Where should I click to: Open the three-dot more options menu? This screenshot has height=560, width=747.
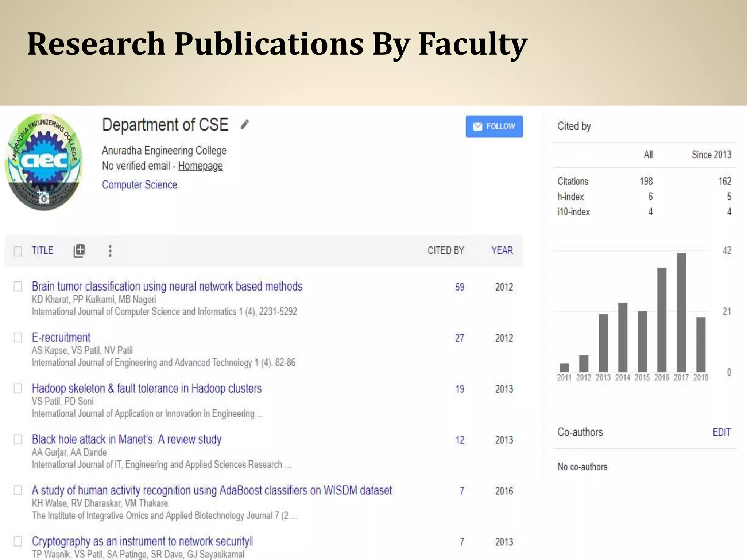pyautogui.click(x=110, y=251)
